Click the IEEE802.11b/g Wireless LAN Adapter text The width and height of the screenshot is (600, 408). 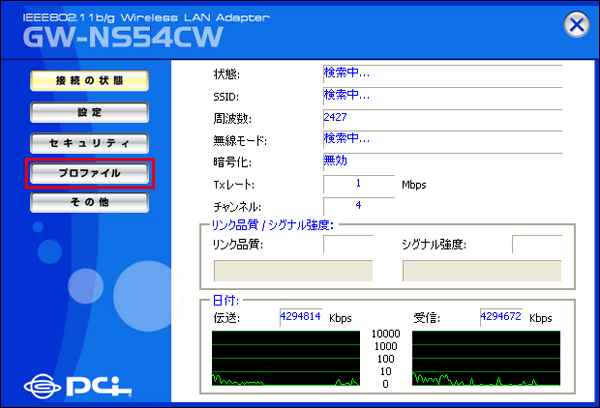[146, 18]
